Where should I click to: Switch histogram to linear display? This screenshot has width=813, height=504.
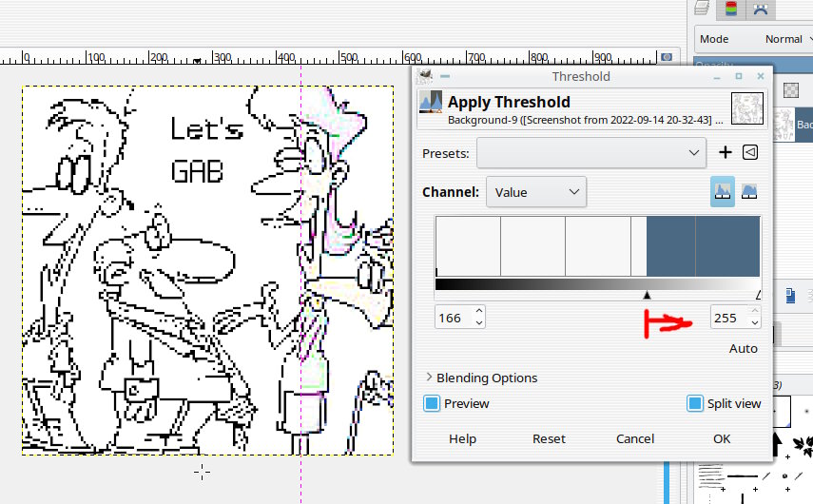click(x=723, y=192)
